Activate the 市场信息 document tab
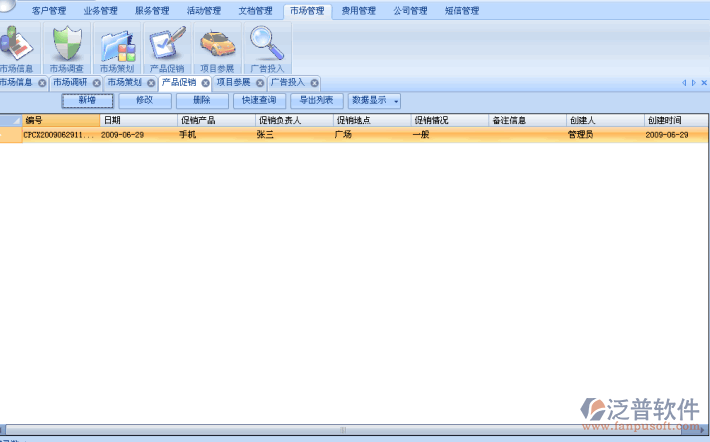 (x=16, y=82)
